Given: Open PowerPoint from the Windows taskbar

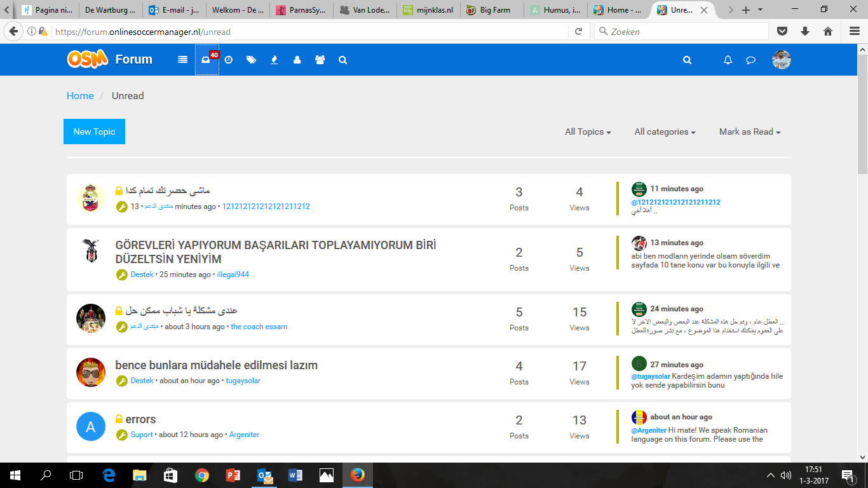Looking at the screenshot, I should (x=233, y=475).
